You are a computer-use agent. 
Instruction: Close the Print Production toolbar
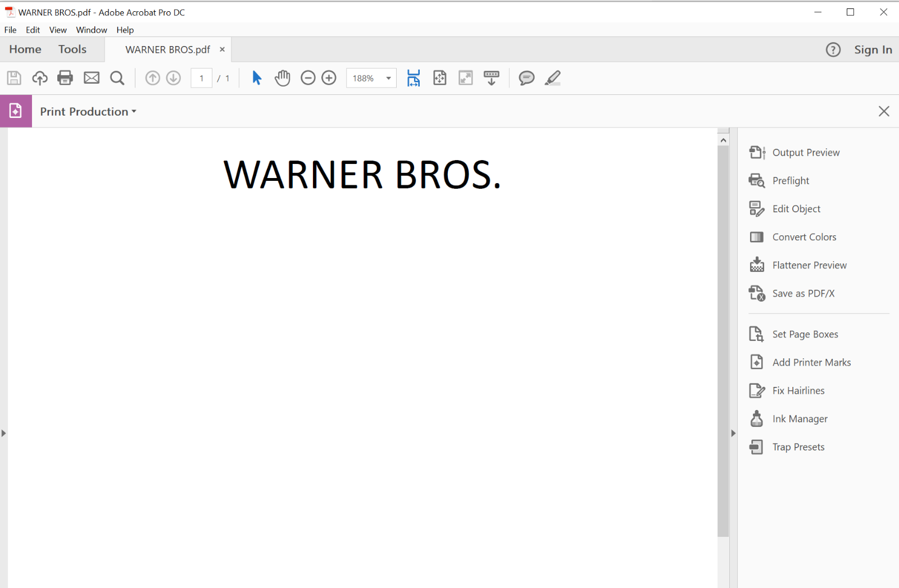pos(884,111)
